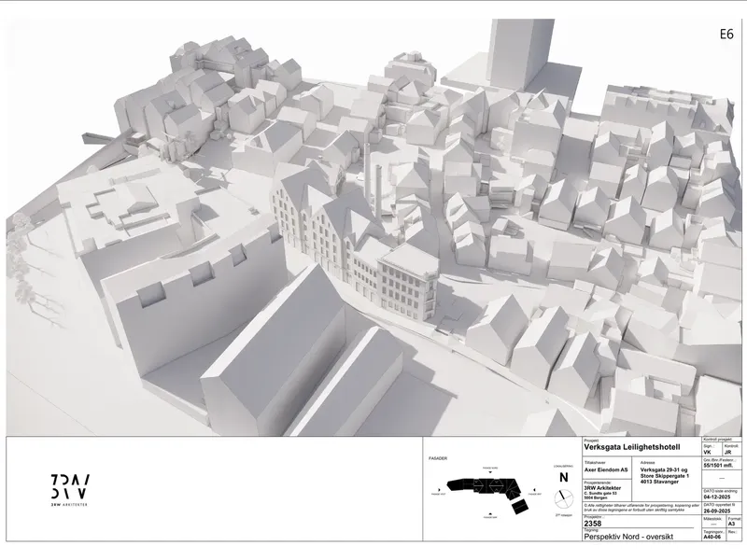Click the drawing title Perspektiv Nord - oversikt
Image resolution: width=747 pixels, height=560 pixels.
(x=628, y=536)
